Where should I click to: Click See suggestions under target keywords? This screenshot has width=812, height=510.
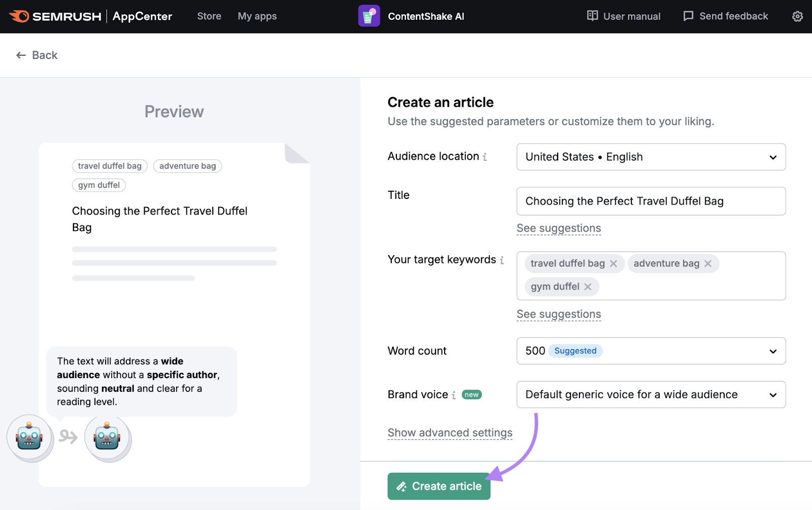pyautogui.click(x=558, y=314)
